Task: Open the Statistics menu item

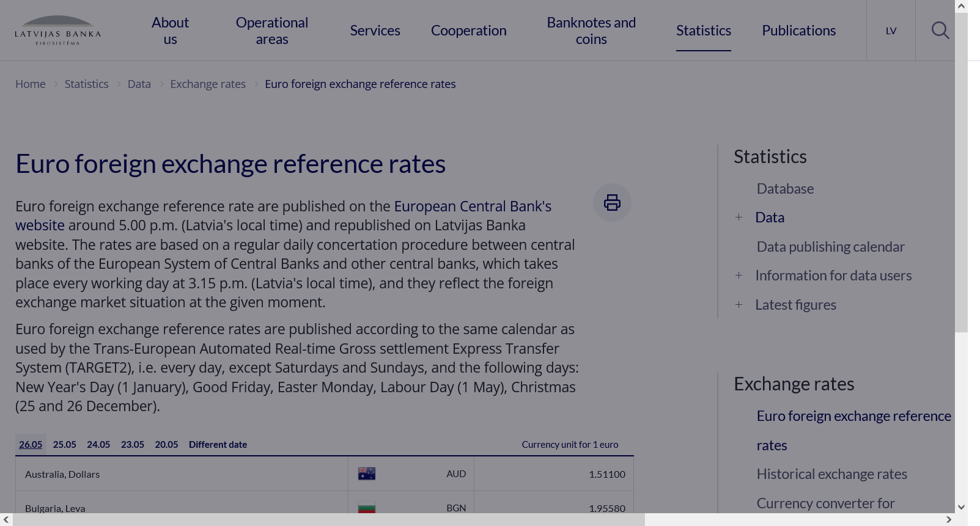Action: pos(703,31)
